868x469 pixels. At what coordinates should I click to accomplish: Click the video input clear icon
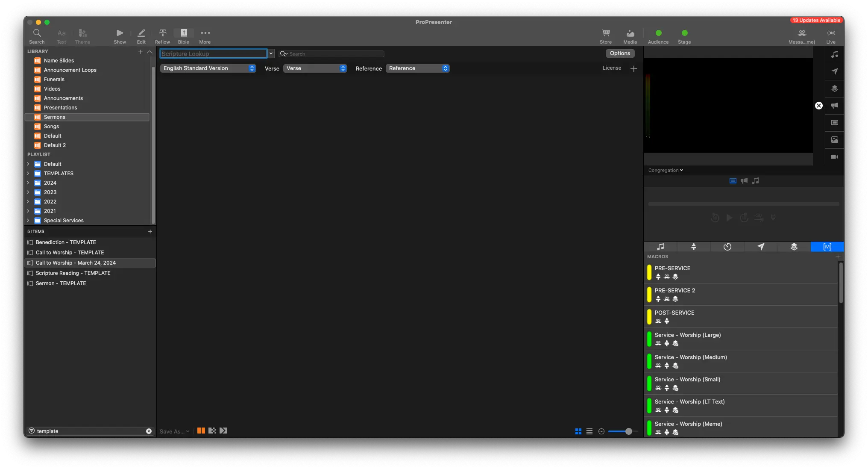pyautogui.click(x=834, y=157)
